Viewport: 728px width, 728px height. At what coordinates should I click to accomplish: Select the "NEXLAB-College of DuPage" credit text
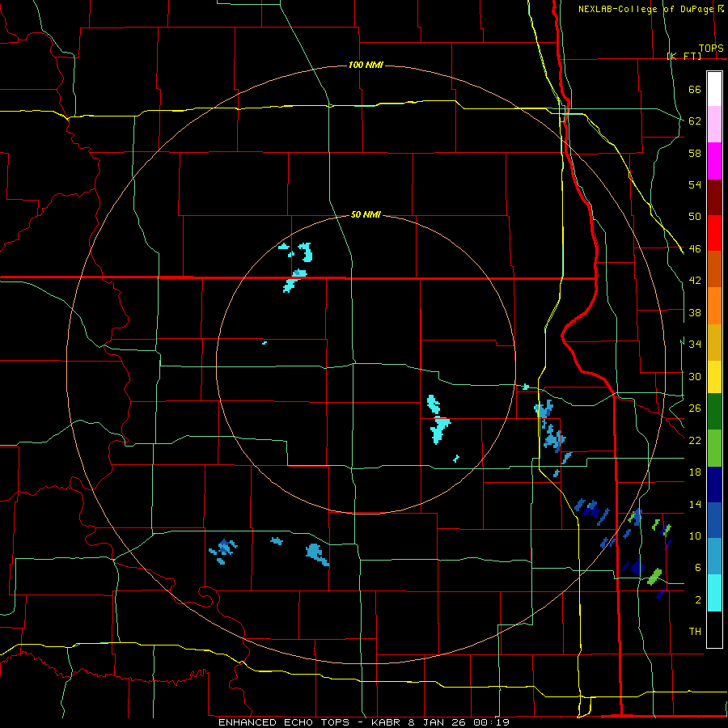coord(645,9)
